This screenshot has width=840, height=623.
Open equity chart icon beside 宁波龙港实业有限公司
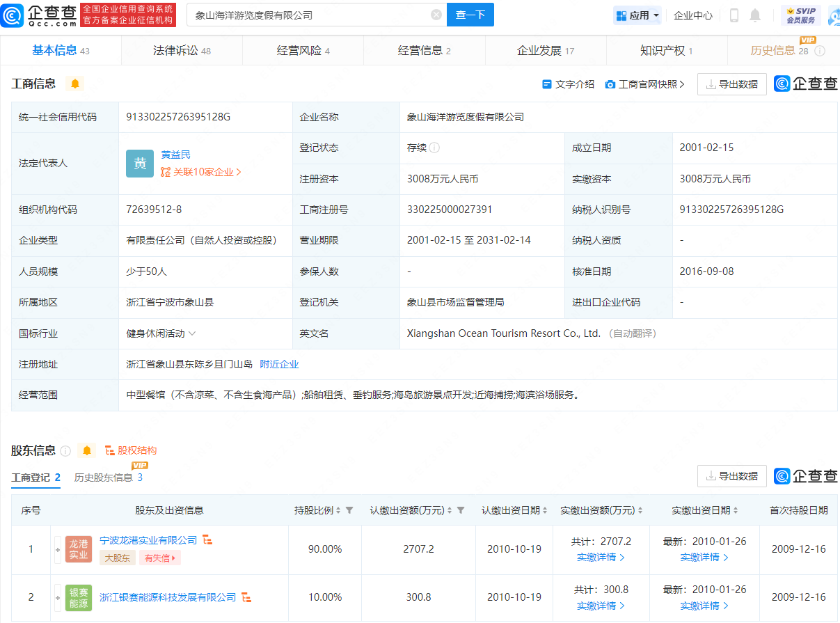point(207,540)
